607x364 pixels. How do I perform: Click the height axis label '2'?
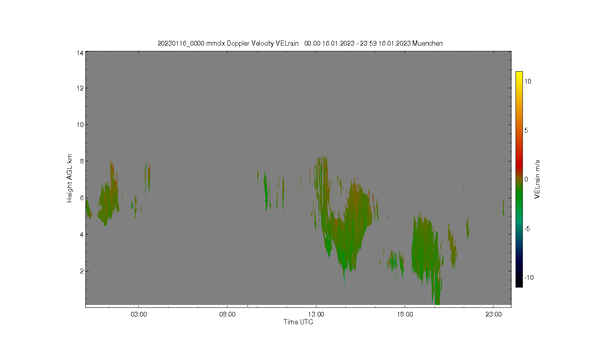81,271
